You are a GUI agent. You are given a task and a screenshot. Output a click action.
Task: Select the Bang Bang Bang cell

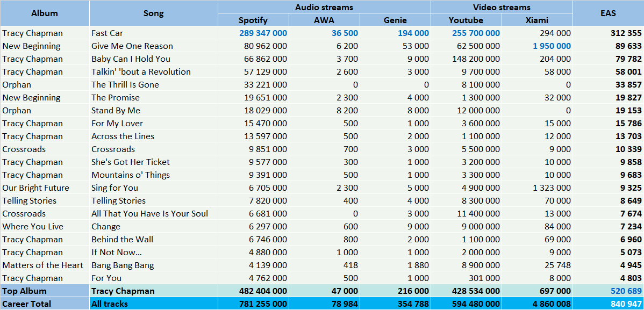point(154,265)
